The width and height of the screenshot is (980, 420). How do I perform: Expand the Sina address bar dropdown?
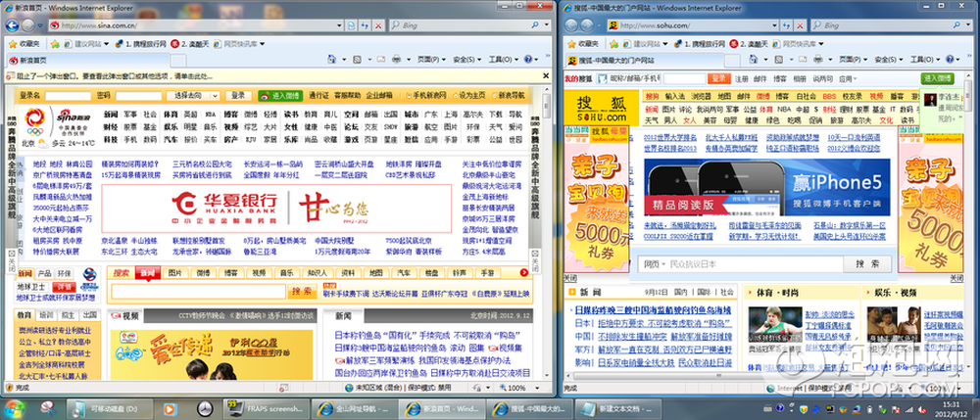[x=338, y=25]
